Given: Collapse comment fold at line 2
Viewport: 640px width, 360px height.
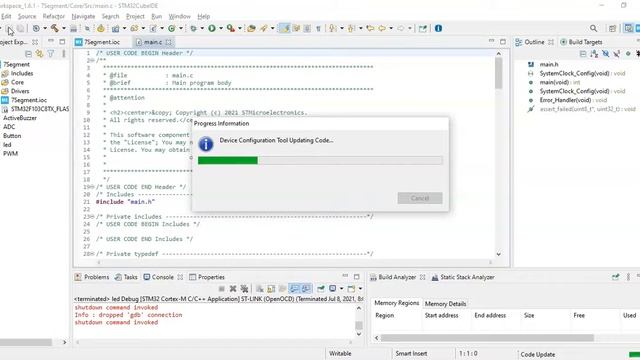Looking at the screenshot, I should [93, 60].
